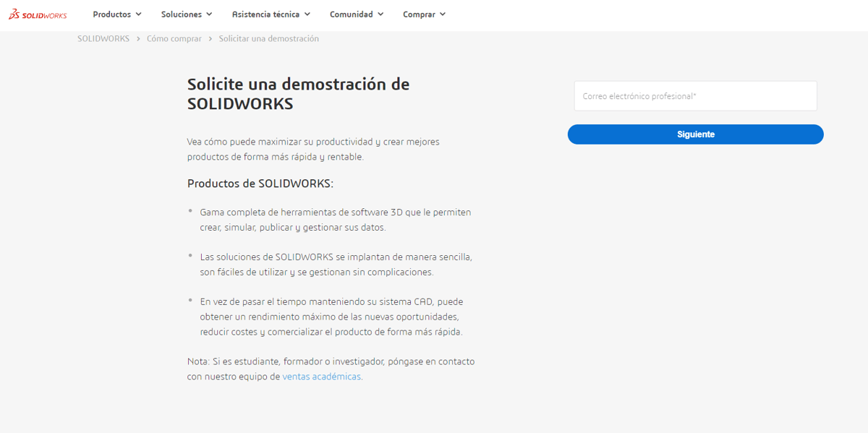
Task: Click the SOLIDWORKS logo in the header
Action: (38, 14)
